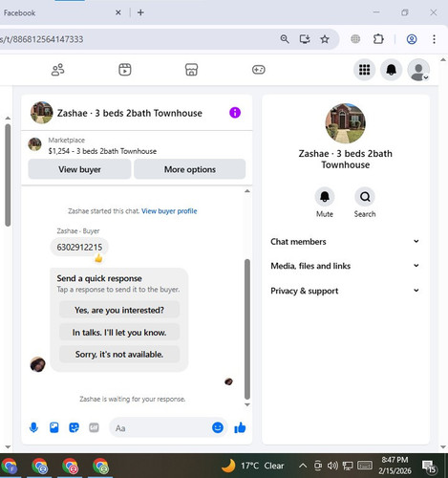Click the More options button
This screenshot has width=448, height=478.
point(190,169)
